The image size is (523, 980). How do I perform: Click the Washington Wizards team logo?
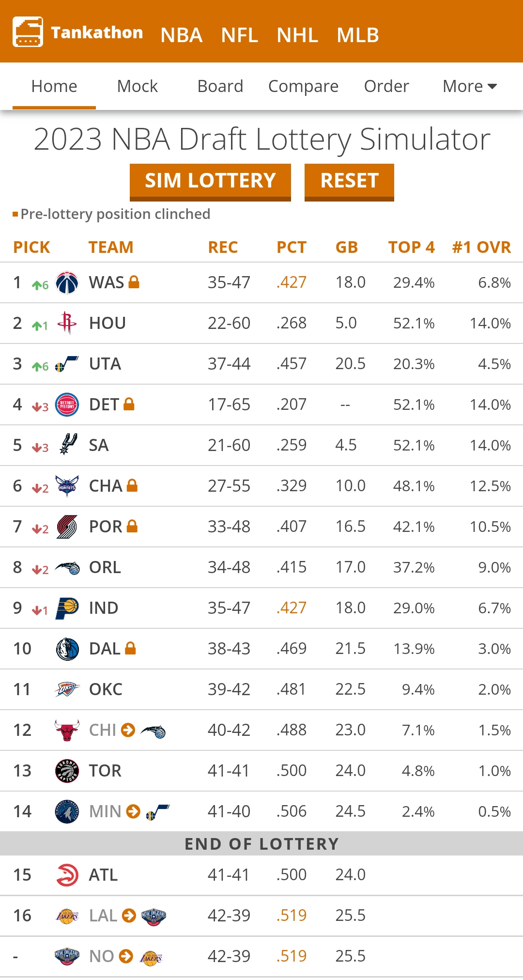[x=67, y=282]
